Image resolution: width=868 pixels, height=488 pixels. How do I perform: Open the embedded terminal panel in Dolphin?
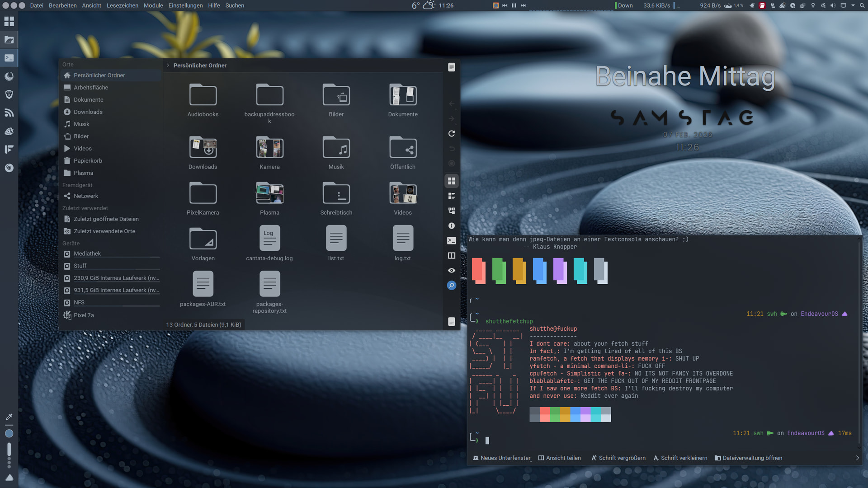tap(451, 241)
